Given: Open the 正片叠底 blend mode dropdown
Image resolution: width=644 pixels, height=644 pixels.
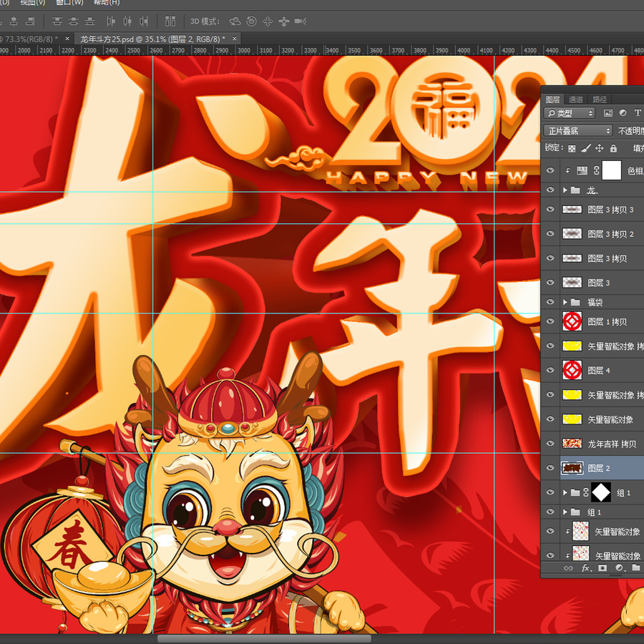Looking at the screenshot, I should [x=578, y=131].
